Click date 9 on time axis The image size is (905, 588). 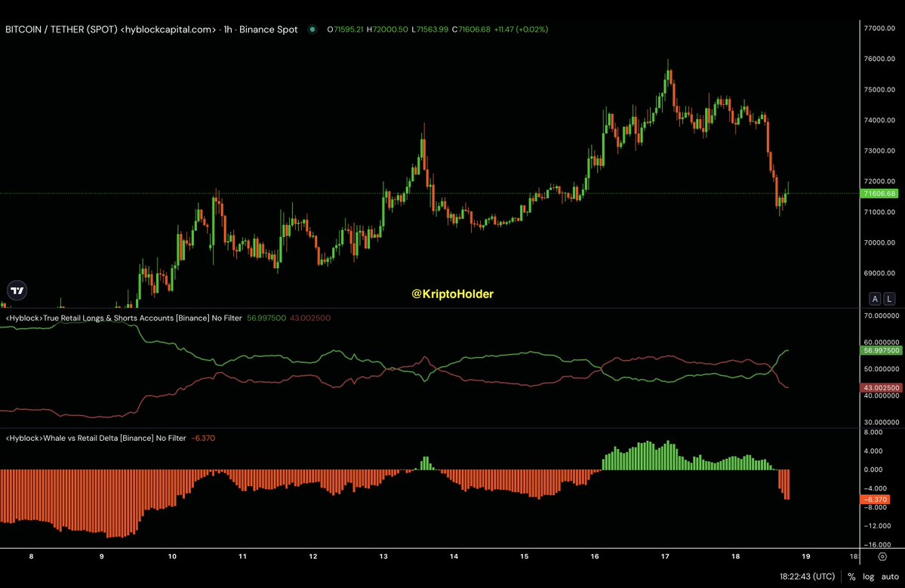pyautogui.click(x=102, y=557)
